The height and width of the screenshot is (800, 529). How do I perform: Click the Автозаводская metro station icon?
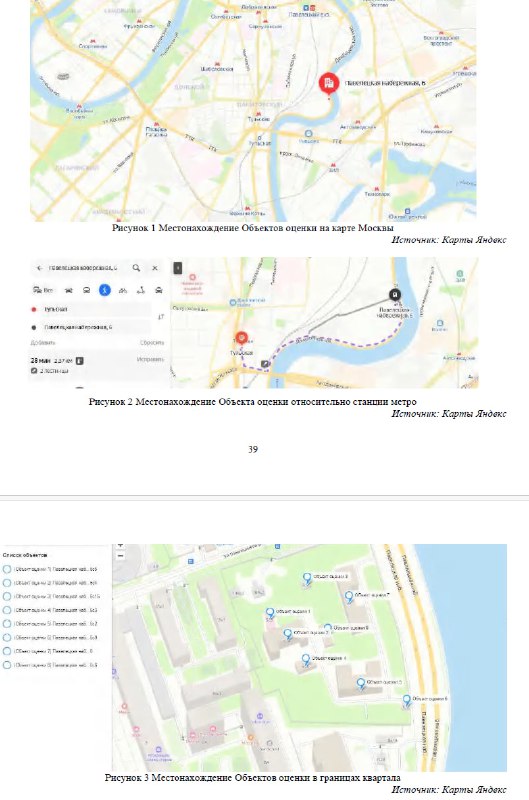click(x=358, y=122)
